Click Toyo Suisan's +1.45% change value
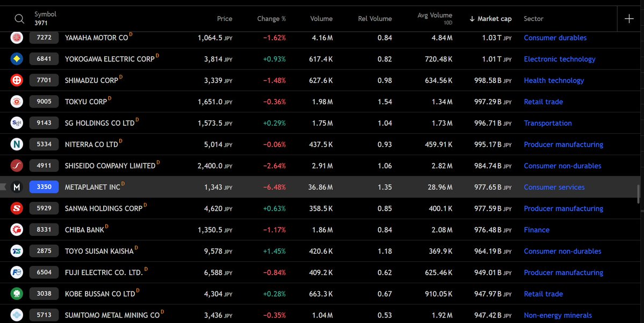 (274, 252)
